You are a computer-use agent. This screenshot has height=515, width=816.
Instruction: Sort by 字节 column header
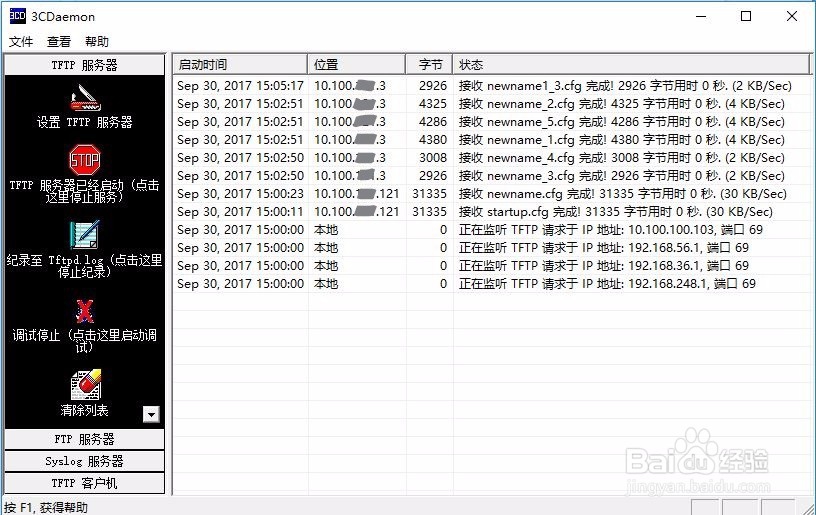pyautogui.click(x=429, y=65)
